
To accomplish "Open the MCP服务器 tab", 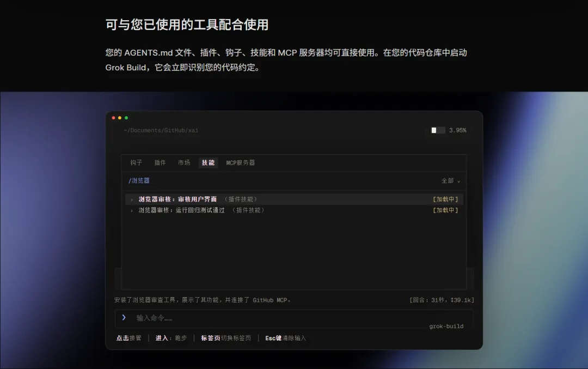I will [241, 162].
